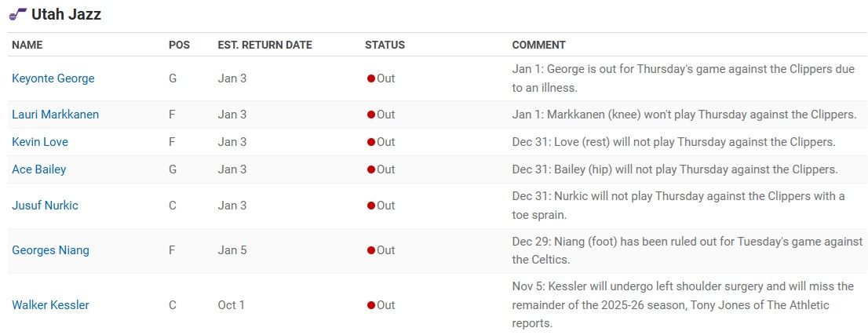Click the COMMENT column header
The width and height of the screenshot is (868, 335).
point(538,45)
